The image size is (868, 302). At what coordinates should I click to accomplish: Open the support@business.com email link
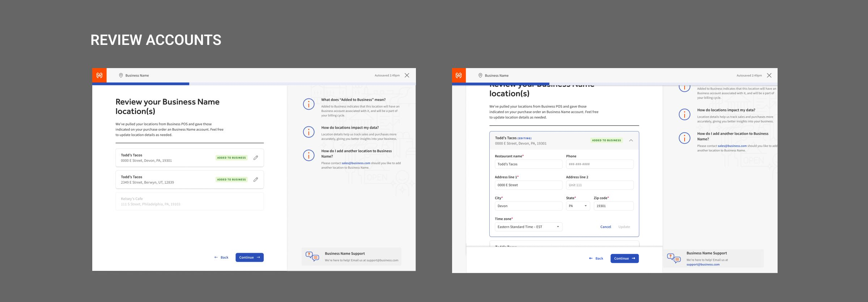coord(703,265)
